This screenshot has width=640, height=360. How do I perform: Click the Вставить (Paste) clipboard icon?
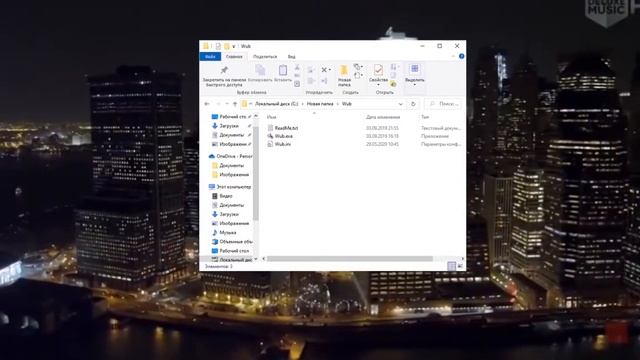[x=282, y=70]
